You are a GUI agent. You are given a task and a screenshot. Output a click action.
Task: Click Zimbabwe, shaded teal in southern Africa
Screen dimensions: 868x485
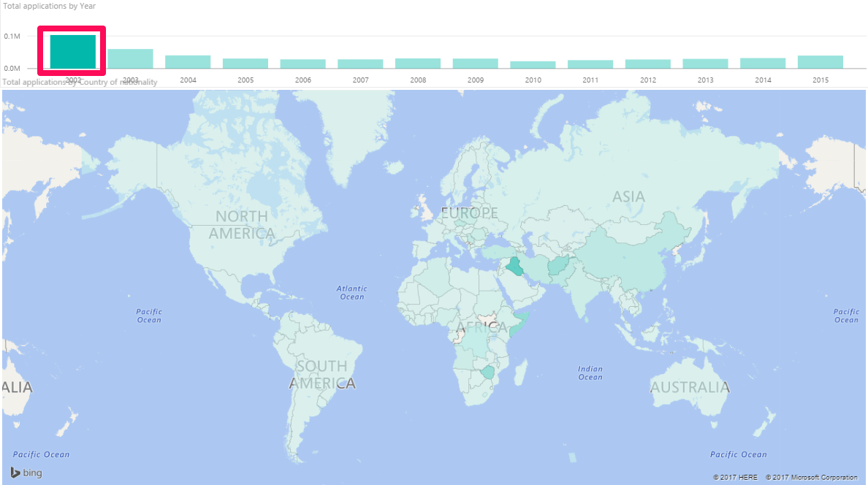tap(487, 372)
